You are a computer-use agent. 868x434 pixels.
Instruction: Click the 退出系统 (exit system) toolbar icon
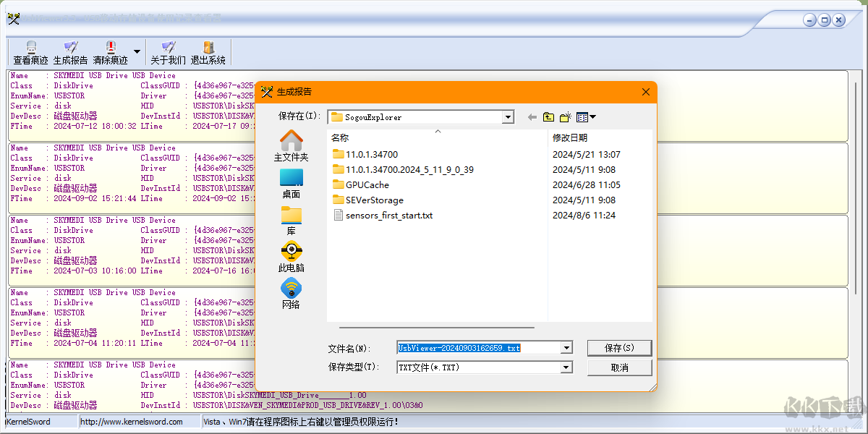pos(208,52)
